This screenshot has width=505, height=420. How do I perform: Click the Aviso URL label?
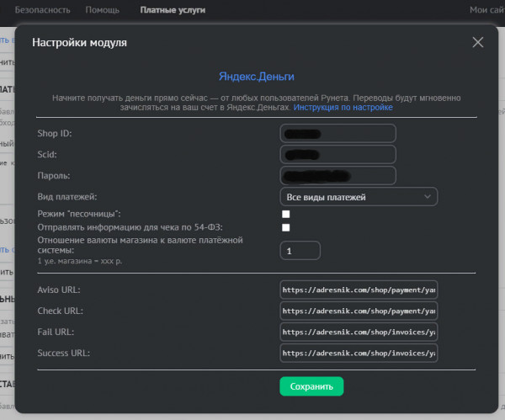59,290
